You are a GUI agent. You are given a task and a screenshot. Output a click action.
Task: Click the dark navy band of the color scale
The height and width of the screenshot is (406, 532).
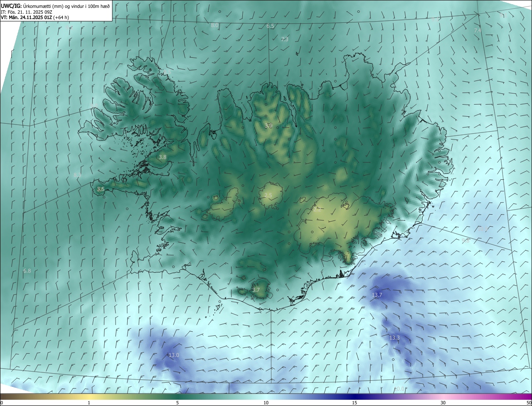point(355,396)
